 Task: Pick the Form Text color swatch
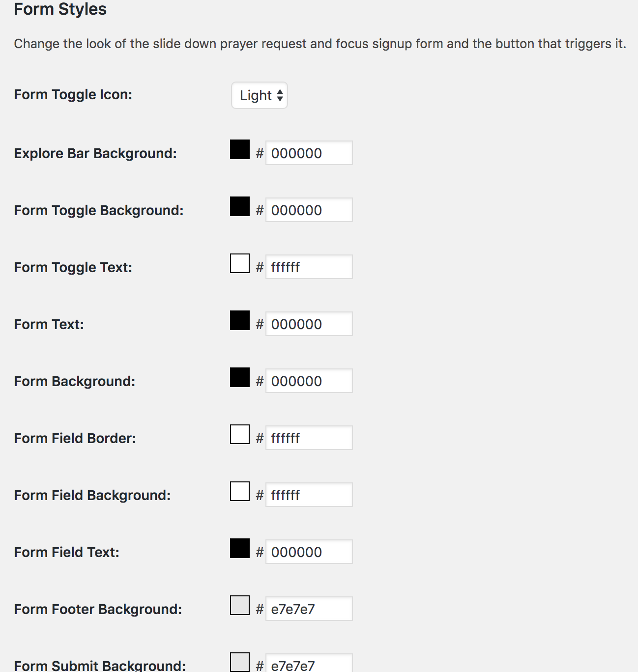click(x=240, y=320)
